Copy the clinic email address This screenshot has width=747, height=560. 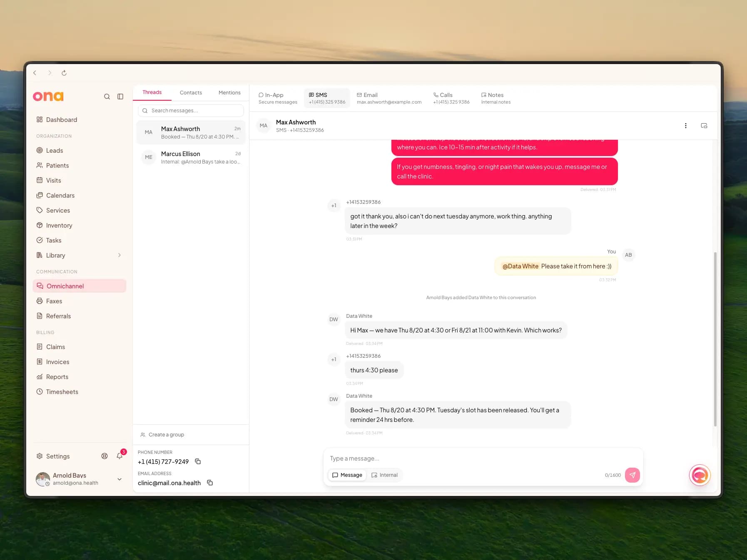210,483
